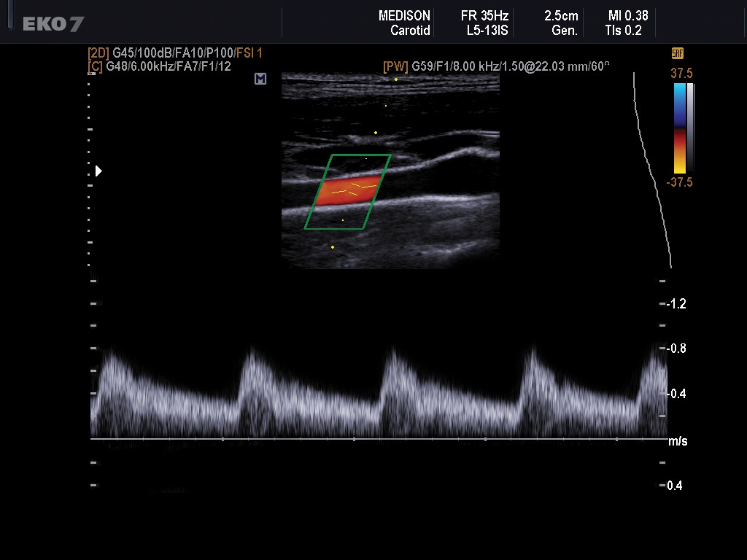Click the EKO7 logo
This screenshot has width=747, height=560.
click(x=53, y=24)
